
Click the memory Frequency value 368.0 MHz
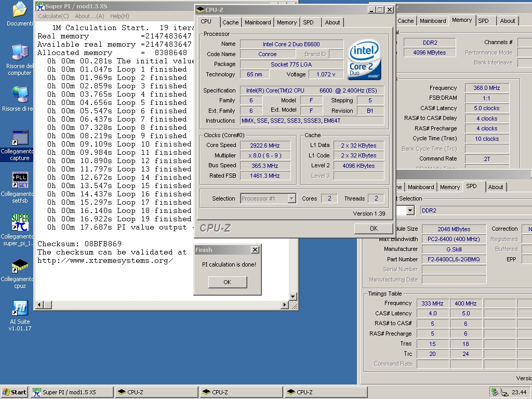pos(487,88)
